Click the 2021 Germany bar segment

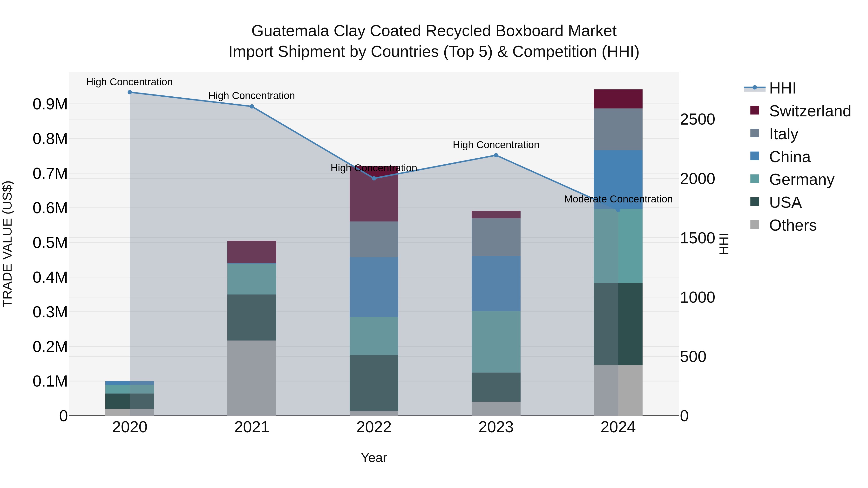click(x=252, y=279)
